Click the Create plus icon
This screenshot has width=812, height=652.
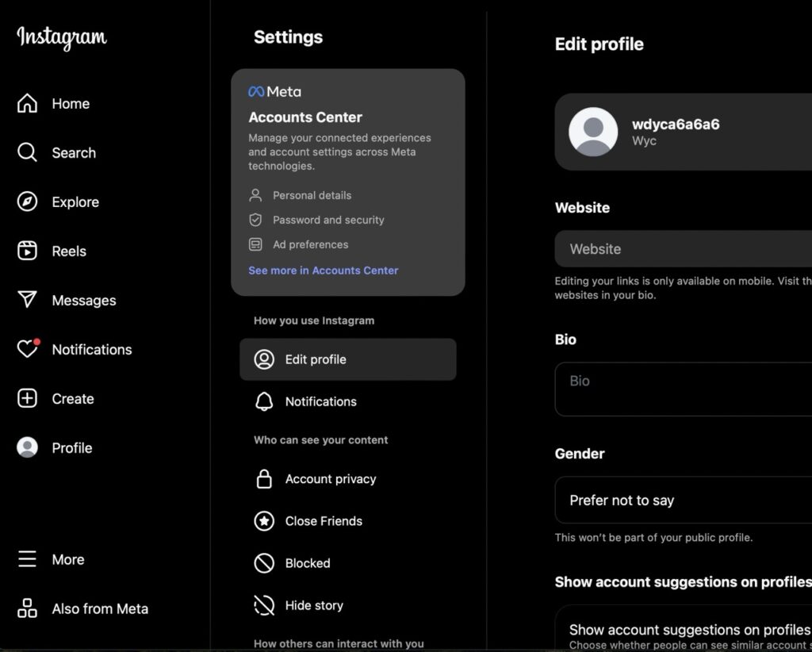pos(28,399)
